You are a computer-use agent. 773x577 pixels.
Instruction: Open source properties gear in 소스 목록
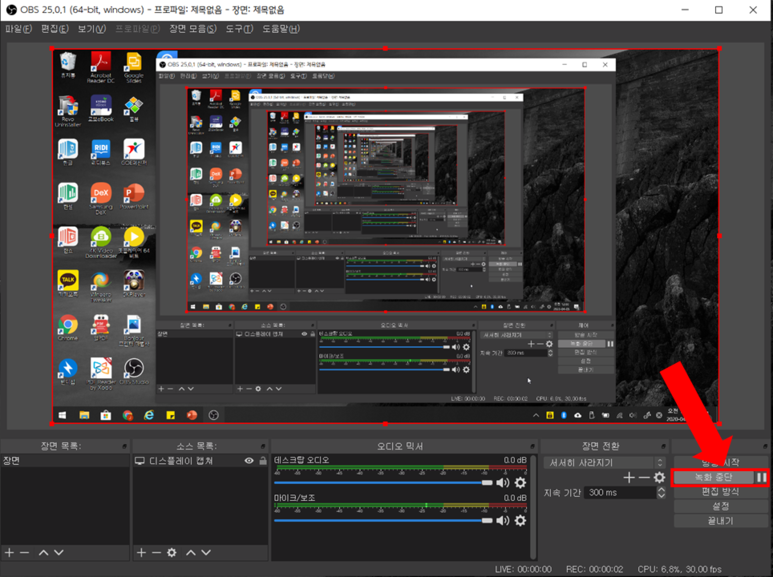tap(172, 553)
